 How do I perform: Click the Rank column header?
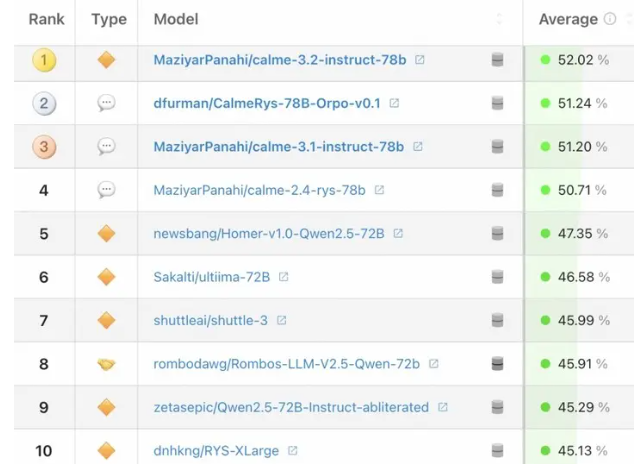point(46,19)
